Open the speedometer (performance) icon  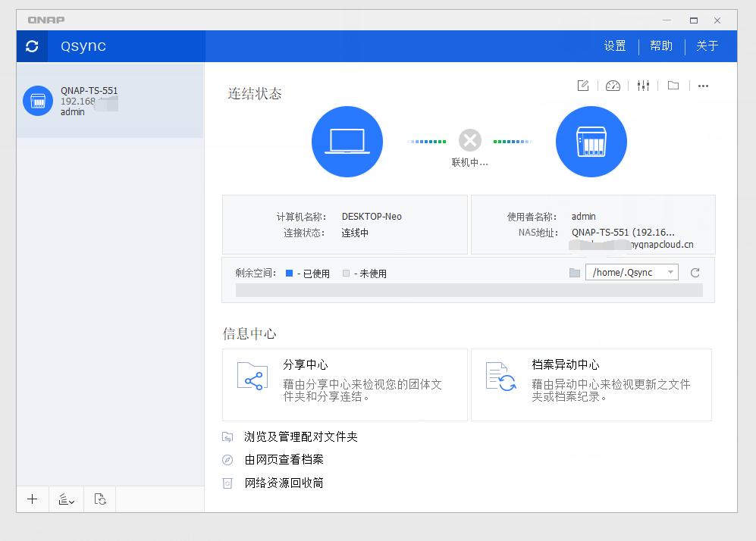(613, 86)
